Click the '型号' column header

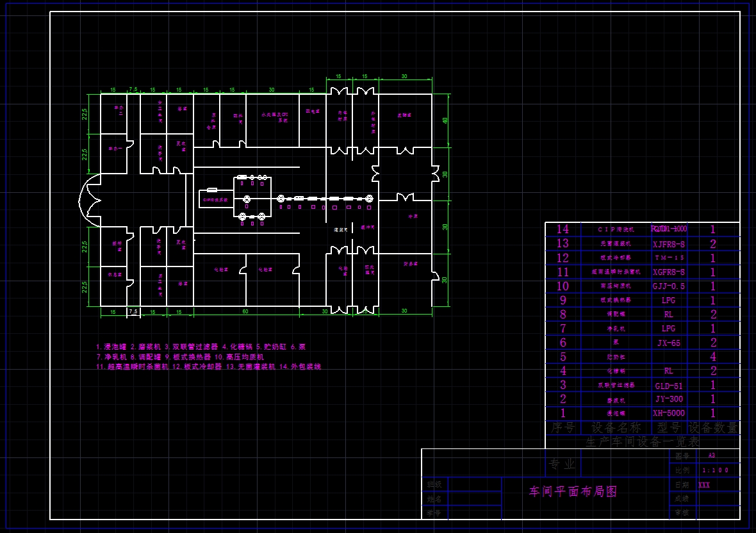(670, 427)
